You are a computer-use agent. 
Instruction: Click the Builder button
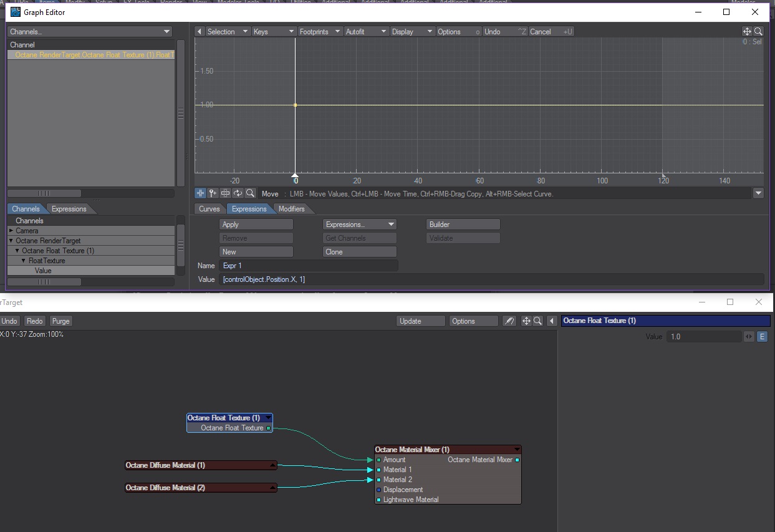(463, 225)
